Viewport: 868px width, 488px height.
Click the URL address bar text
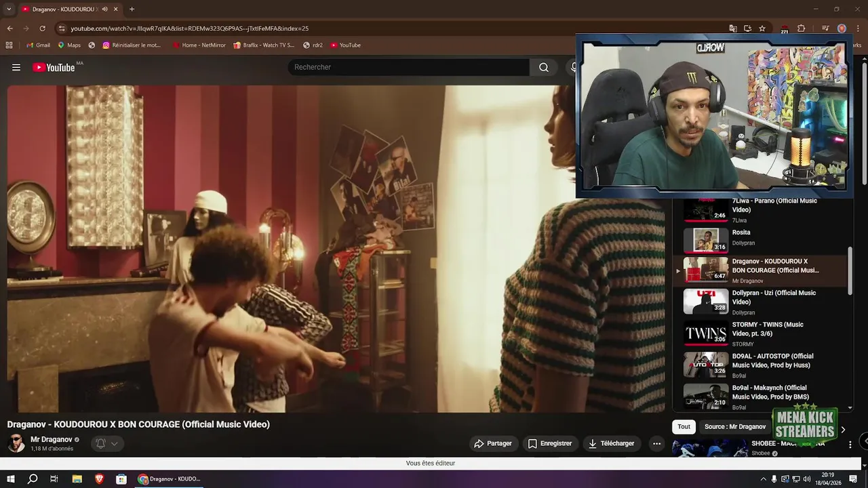point(190,28)
